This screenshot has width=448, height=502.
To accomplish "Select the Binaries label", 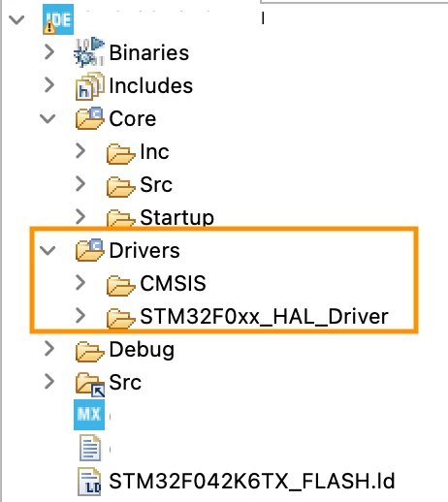I will (149, 52).
